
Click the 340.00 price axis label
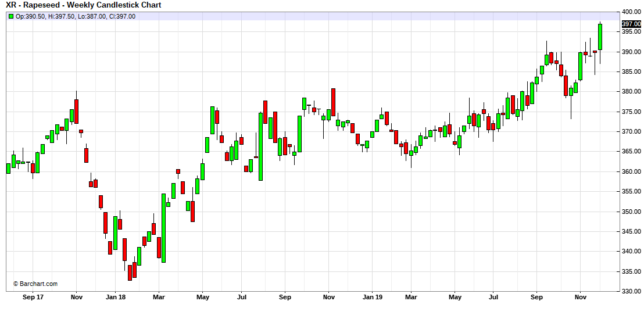(631, 251)
